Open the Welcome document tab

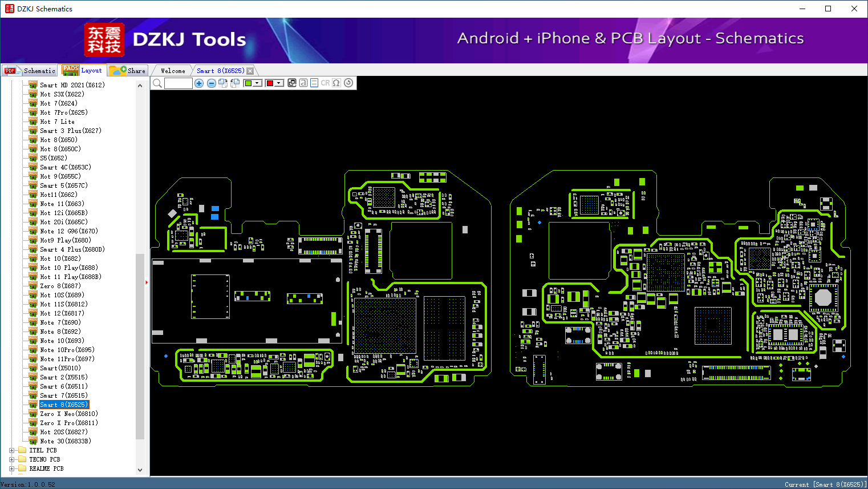click(173, 71)
